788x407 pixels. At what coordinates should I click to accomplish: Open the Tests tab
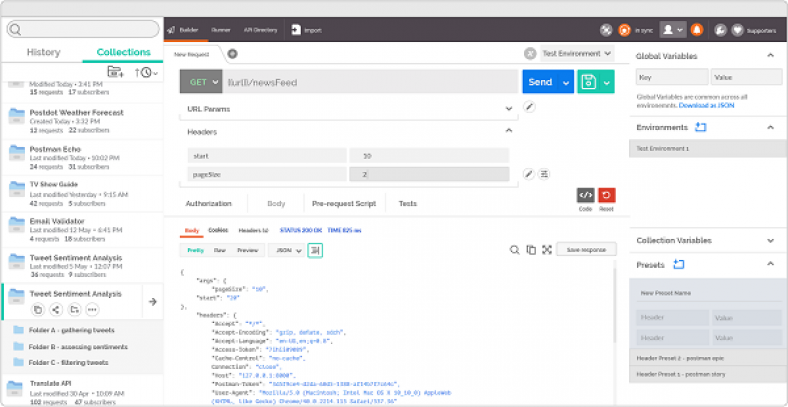click(x=408, y=204)
